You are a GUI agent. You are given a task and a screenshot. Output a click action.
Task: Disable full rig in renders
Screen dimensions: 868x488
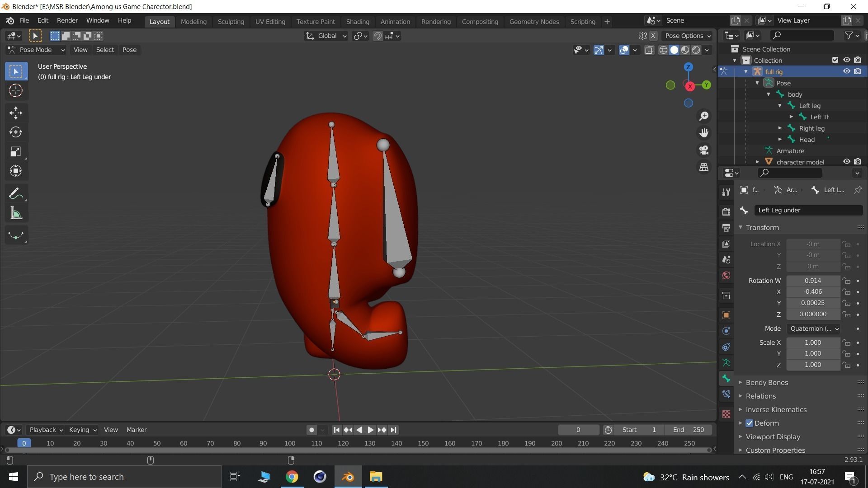(858, 71)
